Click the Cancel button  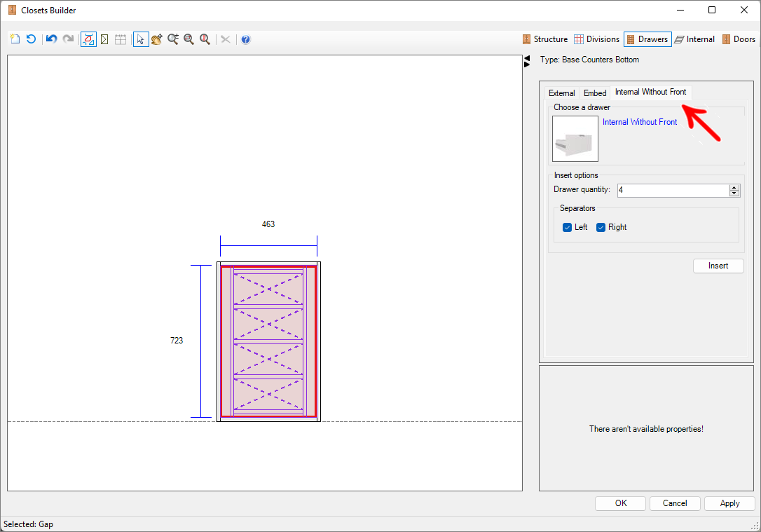click(675, 503)
